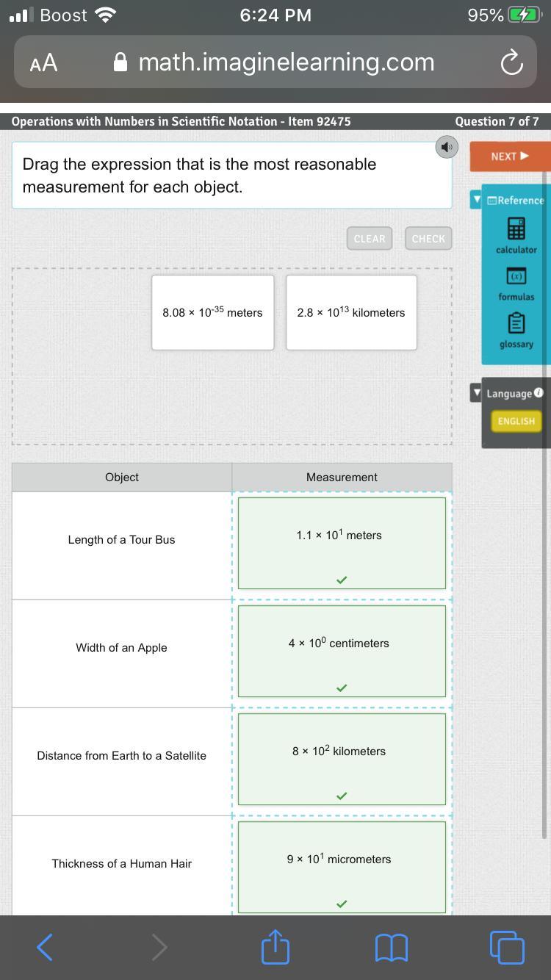Click the CHECK button
The width and height of the screenshot is (551, 980).
[428, 239]
